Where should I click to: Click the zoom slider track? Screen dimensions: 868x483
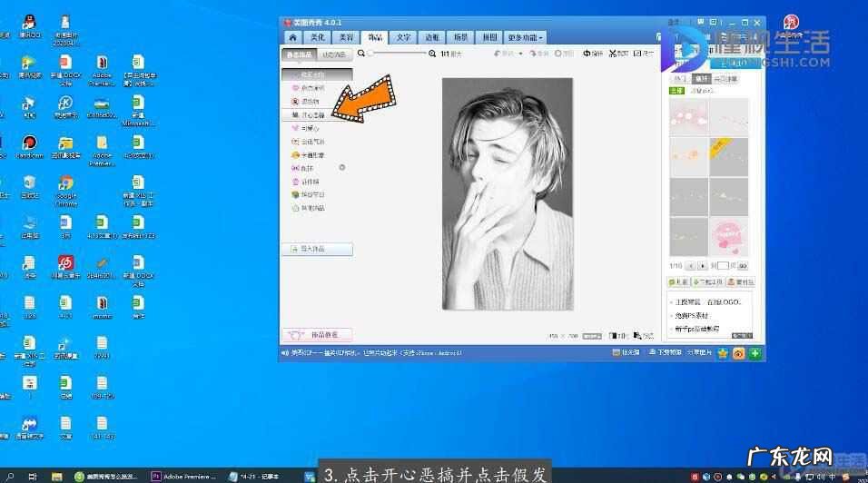pos(398,54)
